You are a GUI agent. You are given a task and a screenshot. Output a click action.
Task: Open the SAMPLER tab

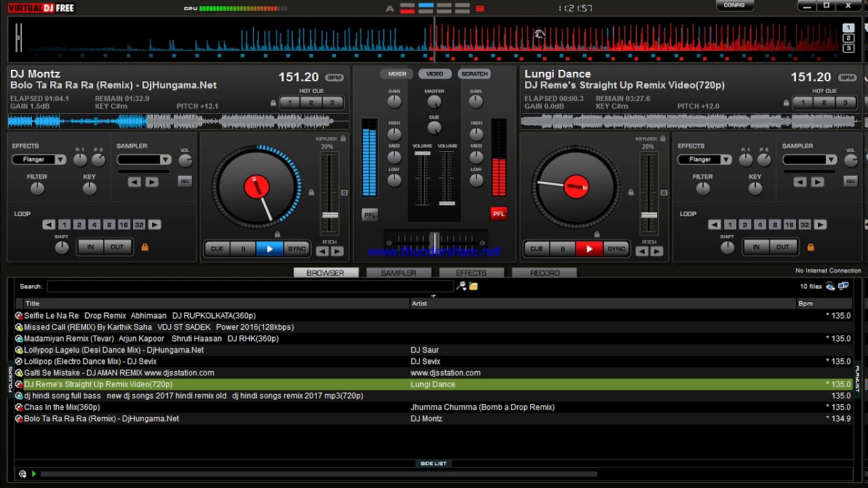pos(399,272)
